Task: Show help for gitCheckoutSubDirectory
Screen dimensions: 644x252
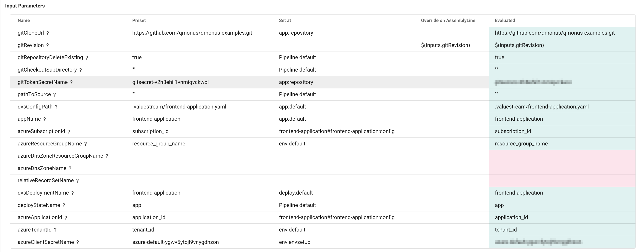Action: [80, 70]
